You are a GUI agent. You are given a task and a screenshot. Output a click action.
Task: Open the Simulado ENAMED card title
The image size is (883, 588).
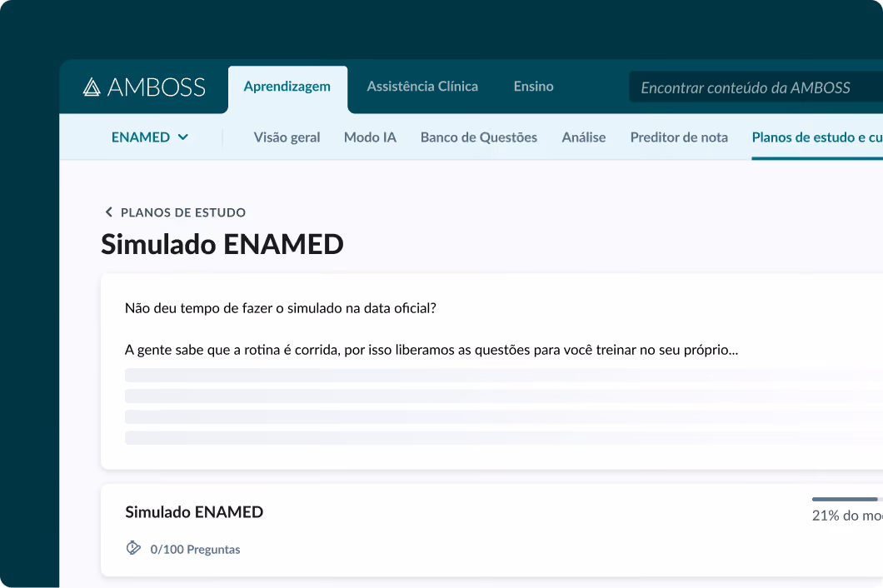click(x=194, y=512)
